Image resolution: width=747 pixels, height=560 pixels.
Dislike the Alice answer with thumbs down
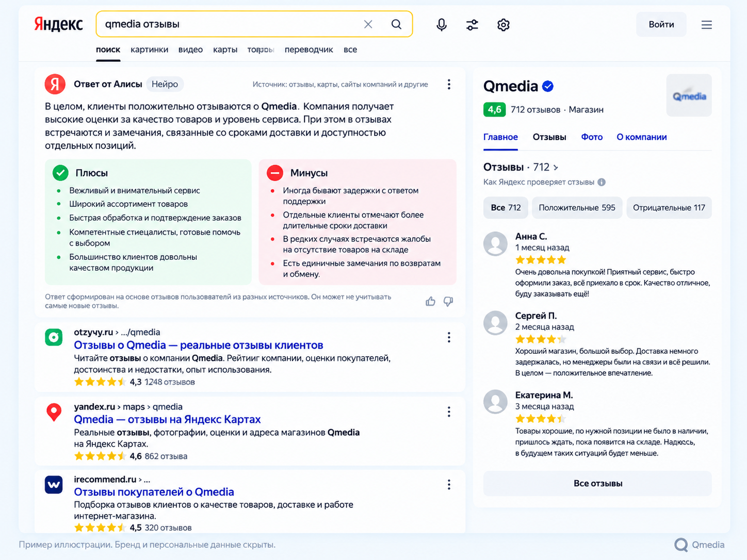point(448,301)
